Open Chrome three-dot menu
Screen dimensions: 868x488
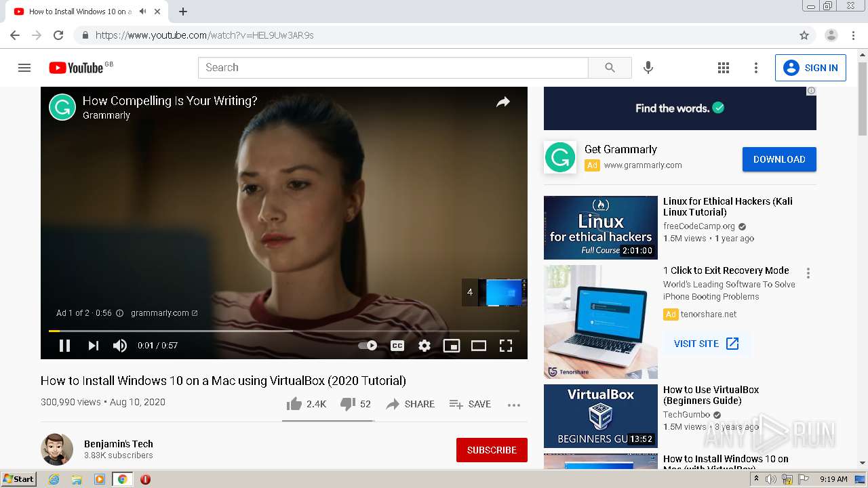[x=853, y=35]
